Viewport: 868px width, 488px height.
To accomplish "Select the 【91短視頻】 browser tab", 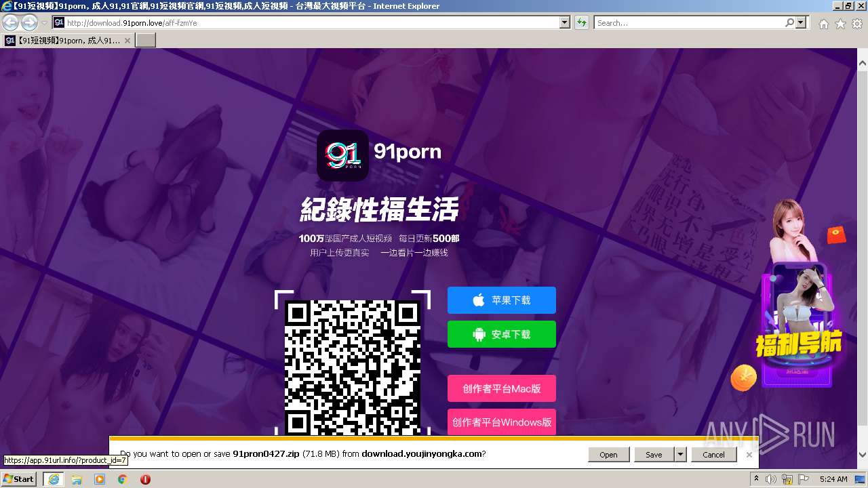I will tap(68, 40).
